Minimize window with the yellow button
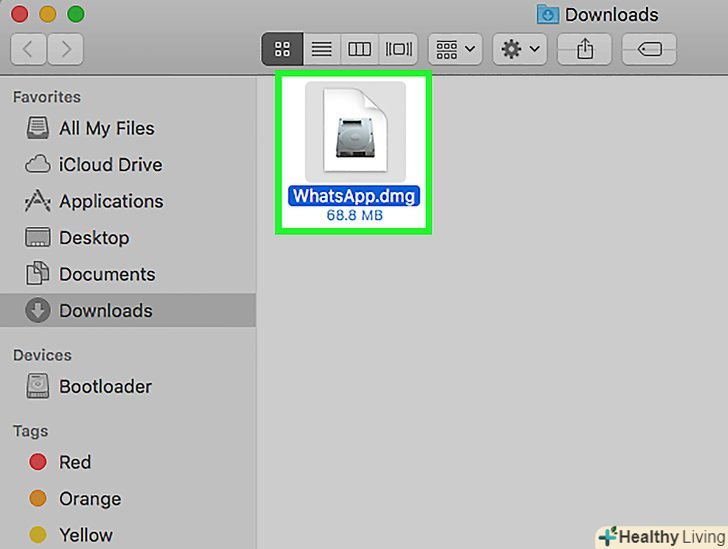 click(x=47, y=14)
